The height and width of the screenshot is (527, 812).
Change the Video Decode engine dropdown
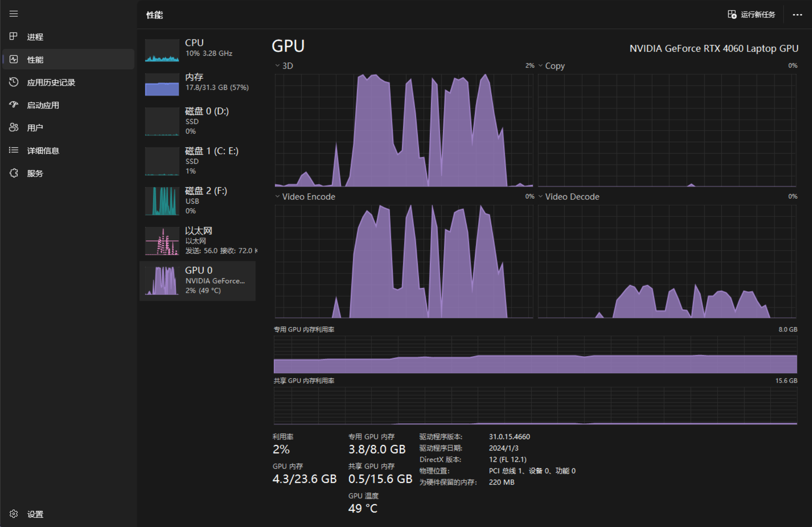540,196
